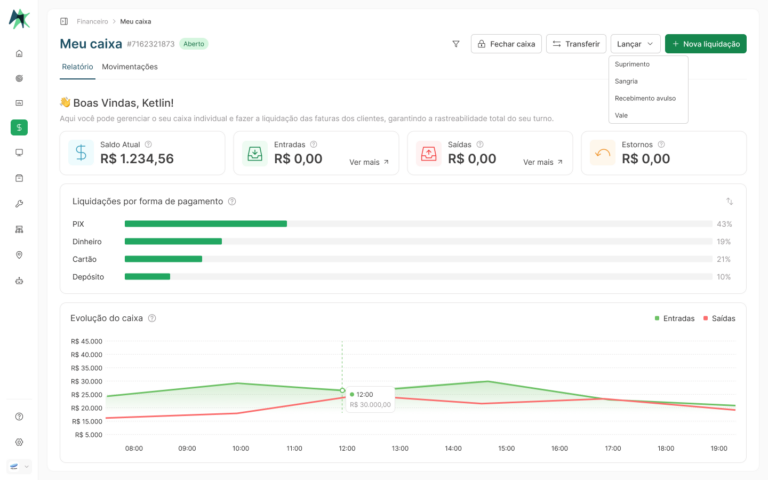Open the help question-mark sidebar icon
Image resolution: width=768 pixels, height=480 pixels.
[x=19, y=416]
